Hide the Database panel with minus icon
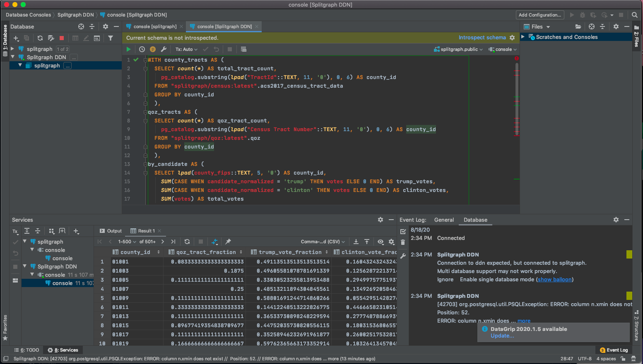The width and height of the screenshot is (643, 364). pos(116,26)
